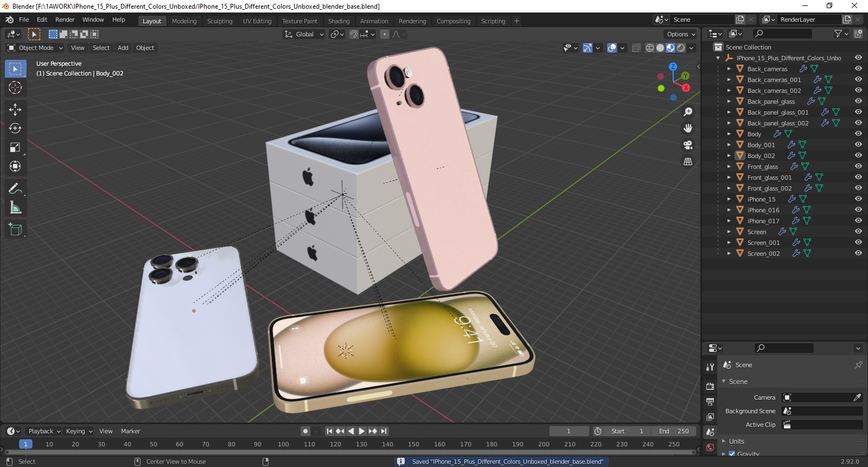Click the camera eyedropper icon
This screenshot has width=868, height=467.
pyautogui.click(x=857, y=397)
